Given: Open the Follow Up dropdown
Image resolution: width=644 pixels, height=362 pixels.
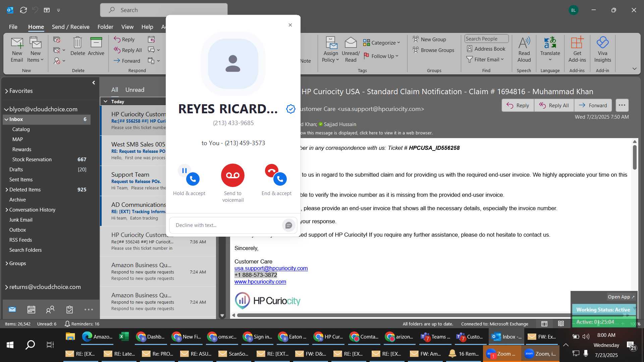Looking at the screenshot, I should click(x=381, y=56).
